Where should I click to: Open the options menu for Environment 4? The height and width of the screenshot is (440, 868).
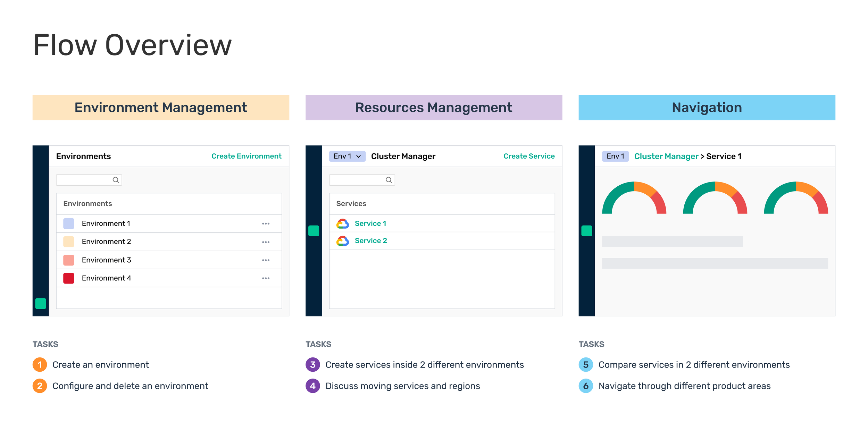266,278
